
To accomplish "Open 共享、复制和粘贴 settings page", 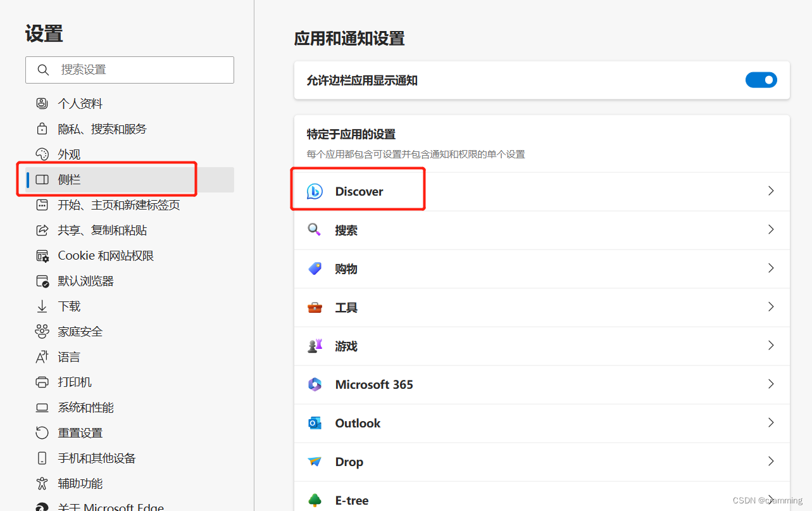I will [130, 230].
